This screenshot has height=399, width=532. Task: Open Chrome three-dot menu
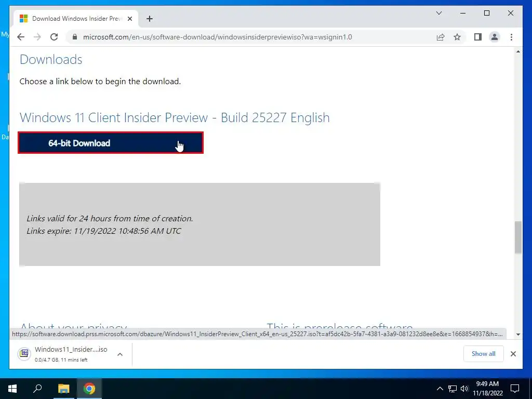511,37
